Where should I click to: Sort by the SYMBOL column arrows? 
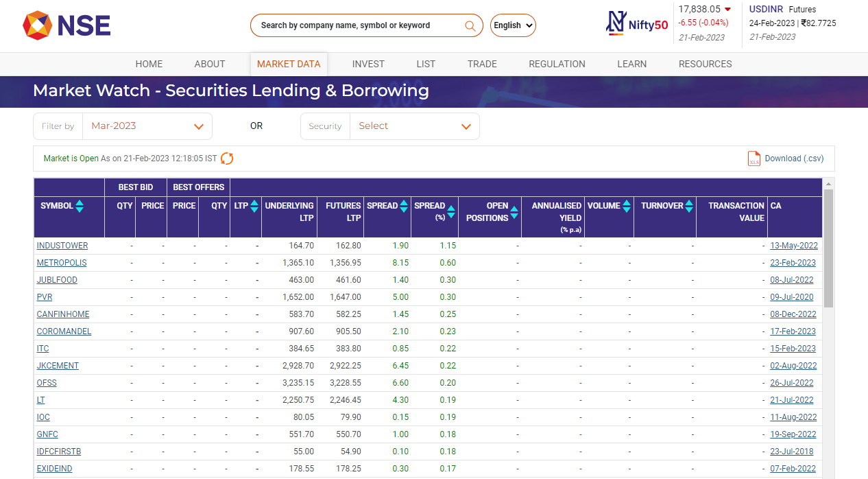click(x=80, y=206)
